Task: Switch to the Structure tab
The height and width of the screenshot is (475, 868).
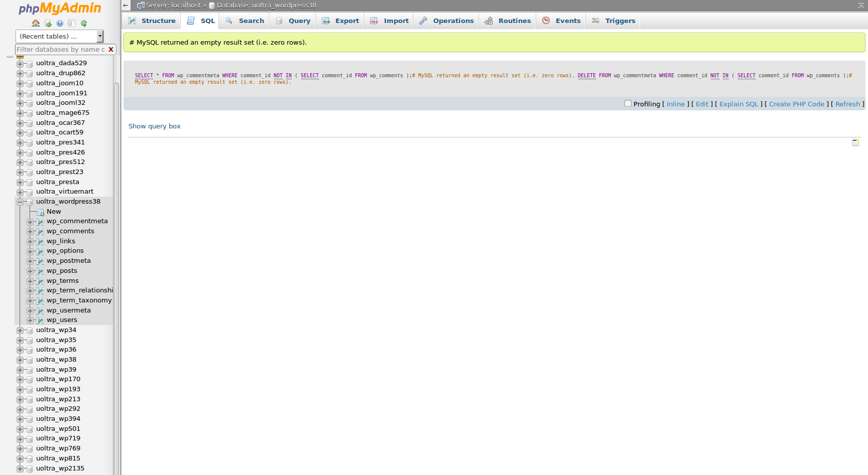Action: tap(152, 21)
